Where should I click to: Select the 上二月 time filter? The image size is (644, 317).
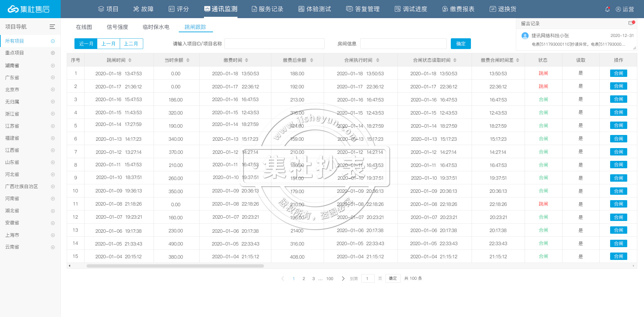131,43
